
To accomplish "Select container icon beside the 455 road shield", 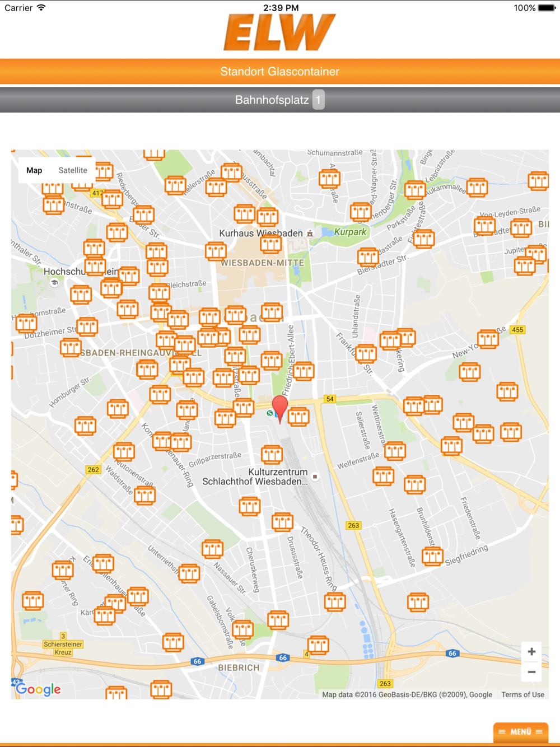I will pyautogui.click(x=488, y=338).
